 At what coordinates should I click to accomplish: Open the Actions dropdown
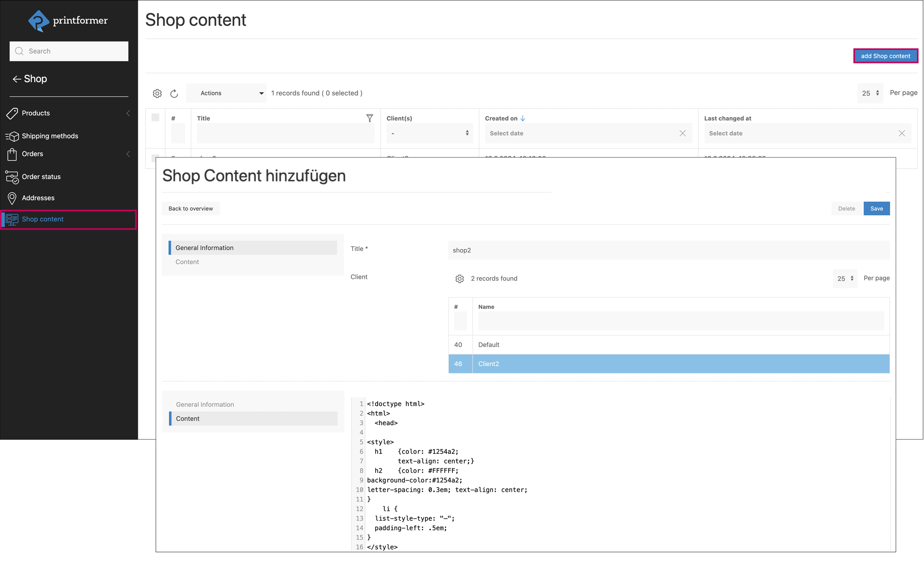tap(226, 93)
